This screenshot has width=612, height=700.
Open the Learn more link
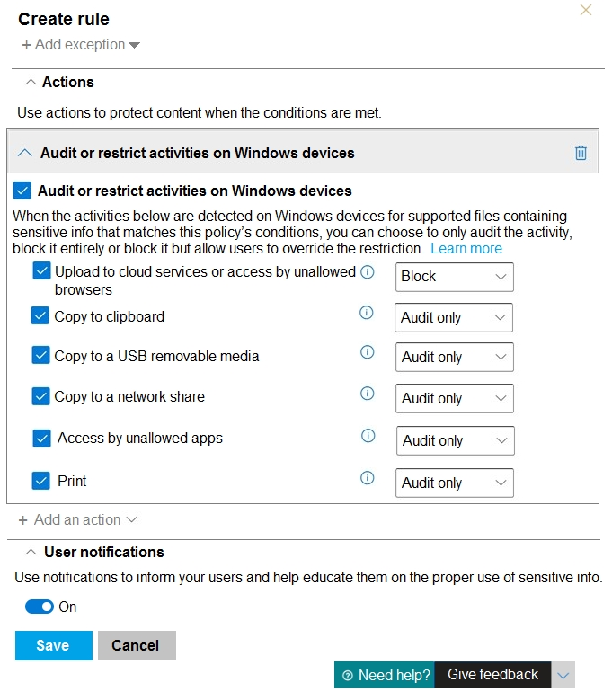(466, 248)
